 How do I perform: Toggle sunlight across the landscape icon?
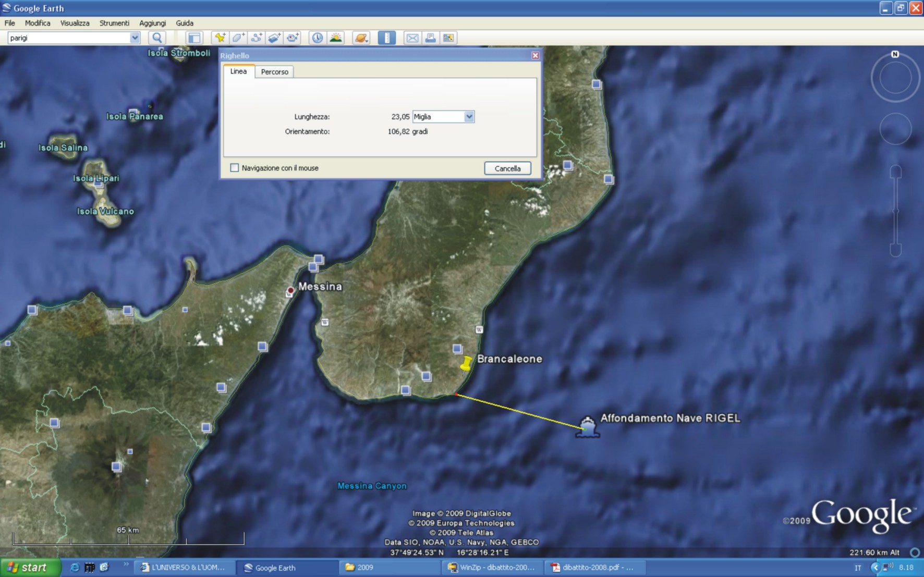click(x=336, y=38)
